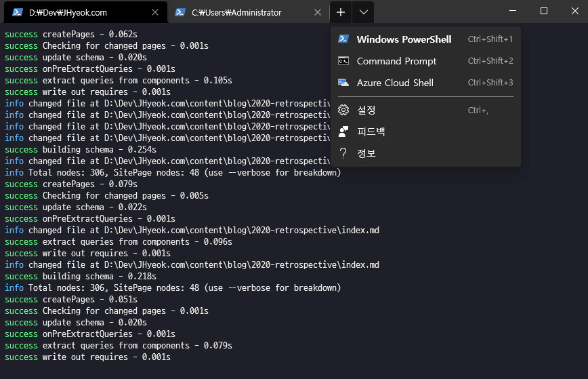Switch to the C:₩Users₩Administrator tab
Viewport: 588px width, 379px height.
click(248, 12)
